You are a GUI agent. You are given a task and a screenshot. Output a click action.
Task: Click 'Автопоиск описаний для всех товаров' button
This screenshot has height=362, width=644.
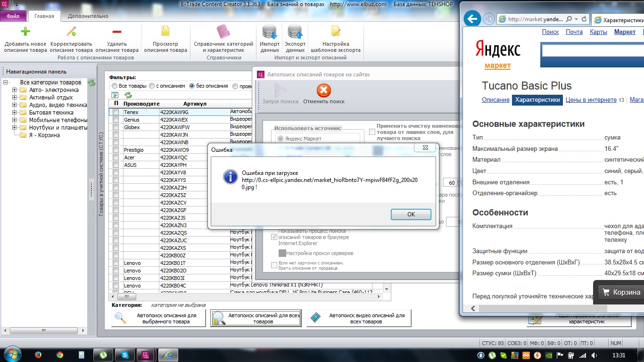256,318
